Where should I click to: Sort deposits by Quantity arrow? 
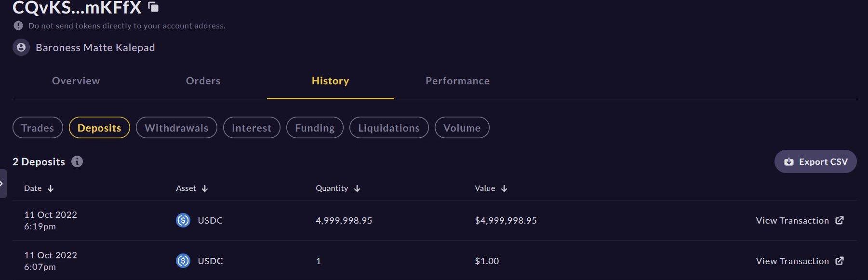pyautogui.click(x=357, y=188)
